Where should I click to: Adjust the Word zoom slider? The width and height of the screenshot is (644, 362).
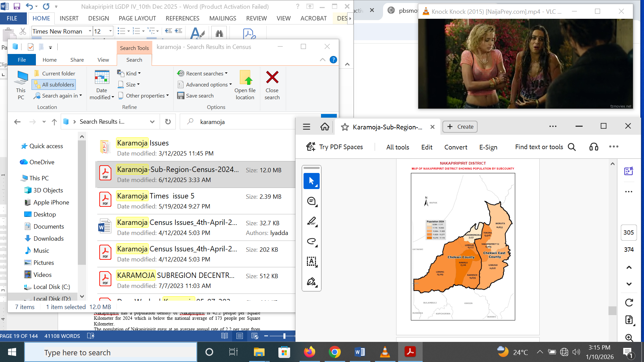pyautogui.click(x=284, y=336)
